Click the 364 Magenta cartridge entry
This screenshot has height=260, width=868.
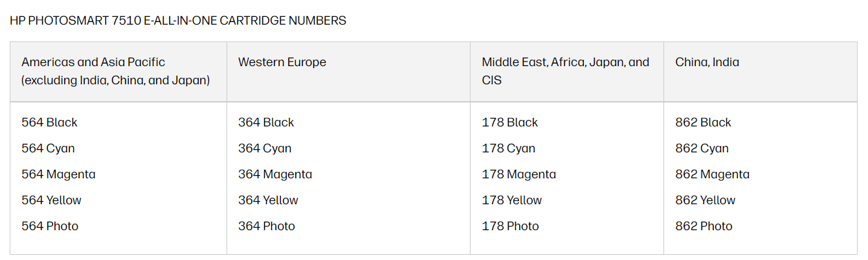[x=275, y=174]
